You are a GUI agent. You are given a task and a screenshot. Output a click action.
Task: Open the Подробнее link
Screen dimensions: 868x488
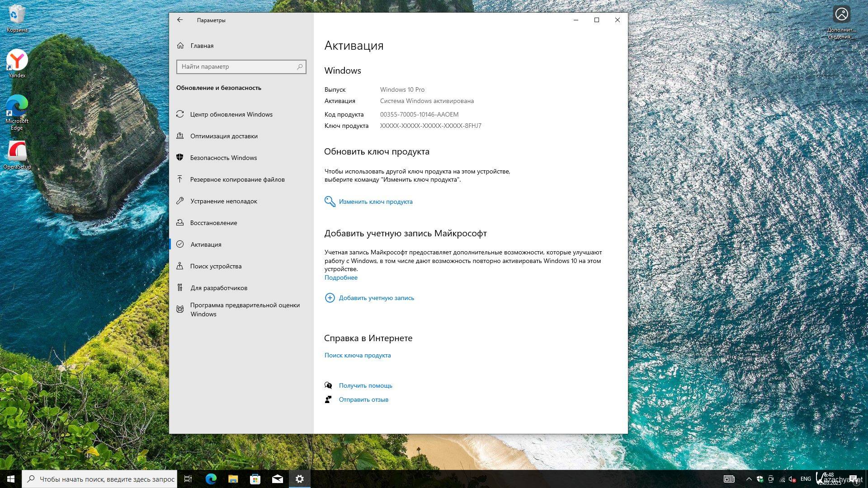pyautogui.click(x=341, y=278)
